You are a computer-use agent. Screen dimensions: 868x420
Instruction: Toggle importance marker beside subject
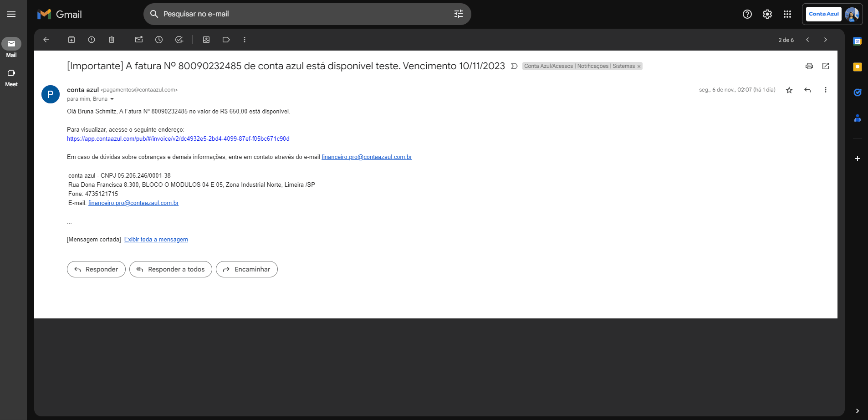coord(514,66)
